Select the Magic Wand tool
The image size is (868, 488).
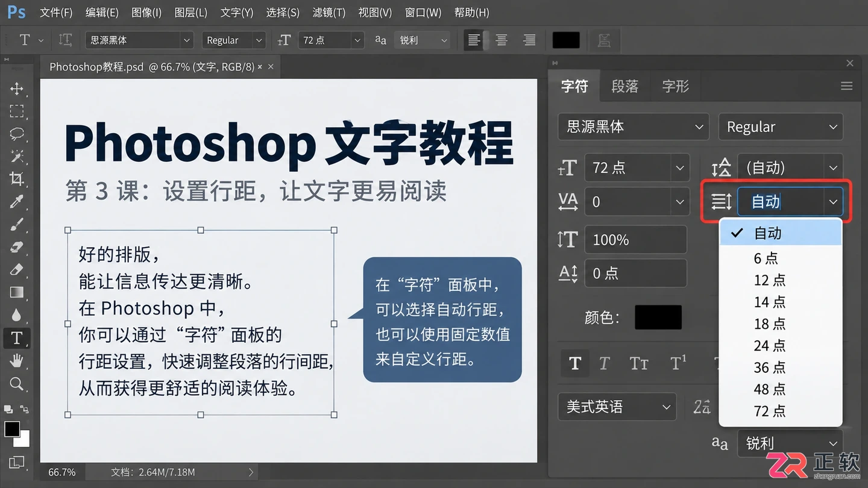(x=16, y=156)
